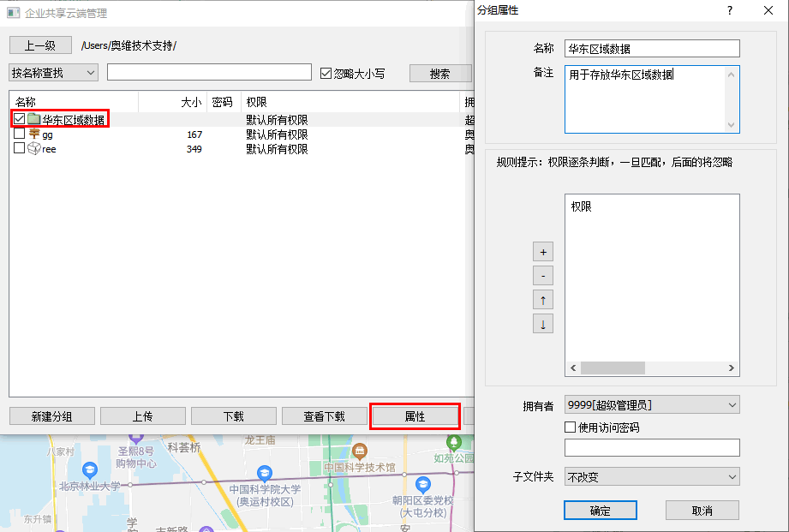This screenshot has width=789, height=532.
Task: Move permission rule up with arrow button
Action: 542,300
